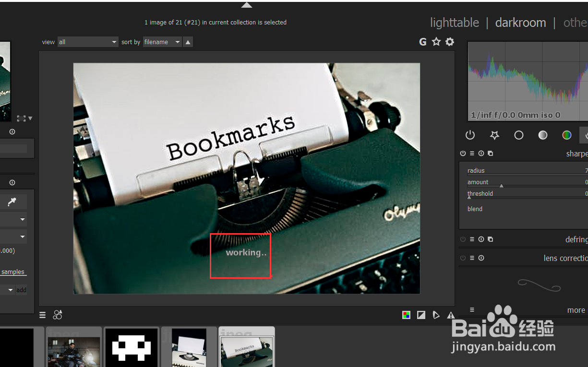Open preferences with the gear icon
Image resolution: width=588 pixels, height=367 pixels.
pyautogui.click(x=449, y=42)
